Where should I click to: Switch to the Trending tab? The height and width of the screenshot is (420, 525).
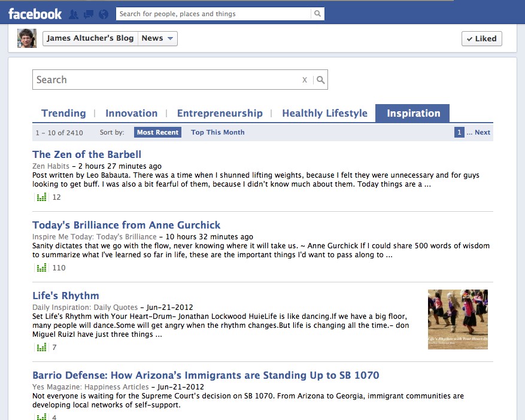pyautogui.click(x=63, y=113)
